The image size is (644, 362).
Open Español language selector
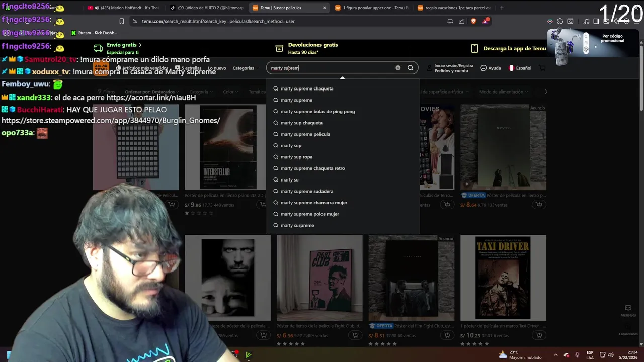520,68
